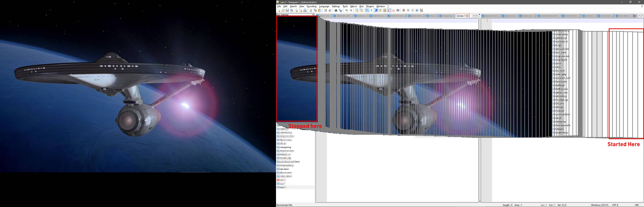Save the current file using the floppy icon
Viewport: 644px width, 207px height.
pos(287,11)
